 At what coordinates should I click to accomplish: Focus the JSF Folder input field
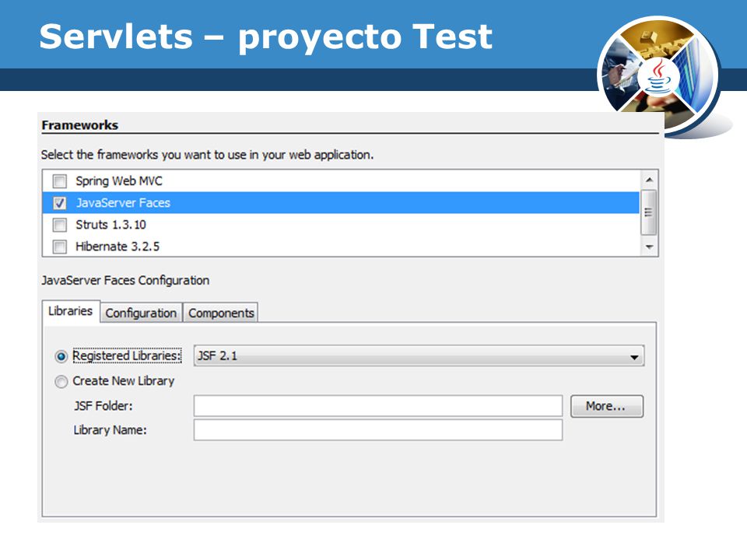click(x=378, y=406)
